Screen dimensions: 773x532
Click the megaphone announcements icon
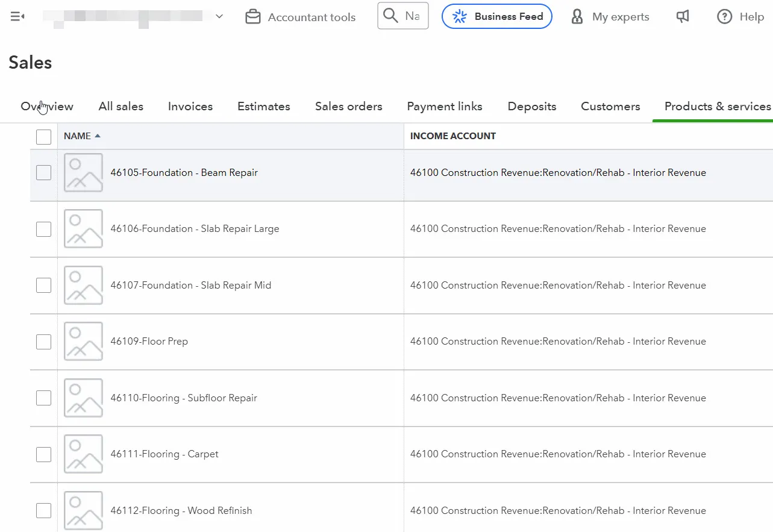[x=682, y=17]
